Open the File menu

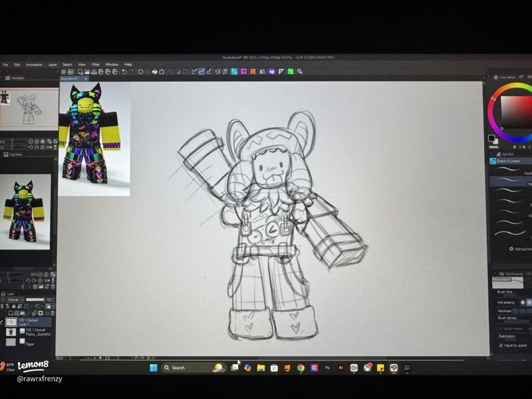tap(5, 64)
